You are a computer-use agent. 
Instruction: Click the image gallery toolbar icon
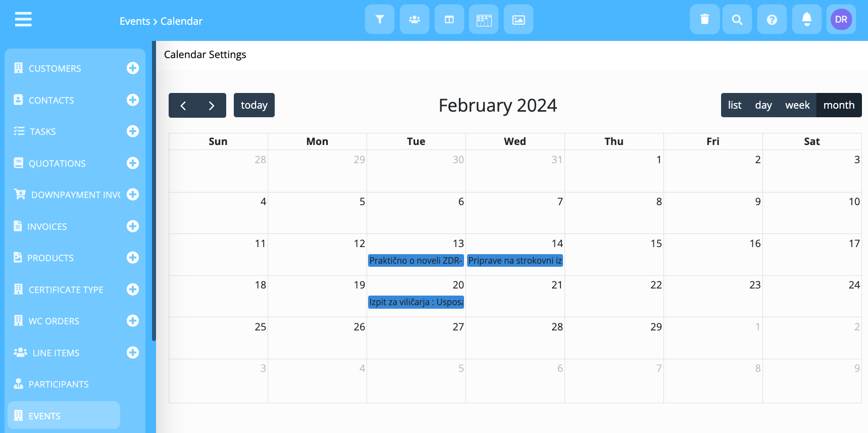pos(518,20)
